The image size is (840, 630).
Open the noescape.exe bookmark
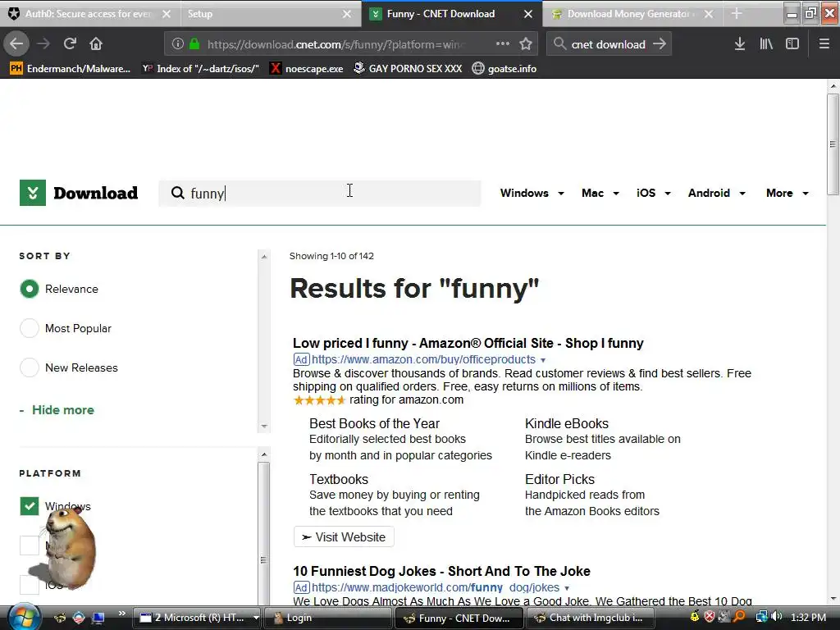pos(307,69)
